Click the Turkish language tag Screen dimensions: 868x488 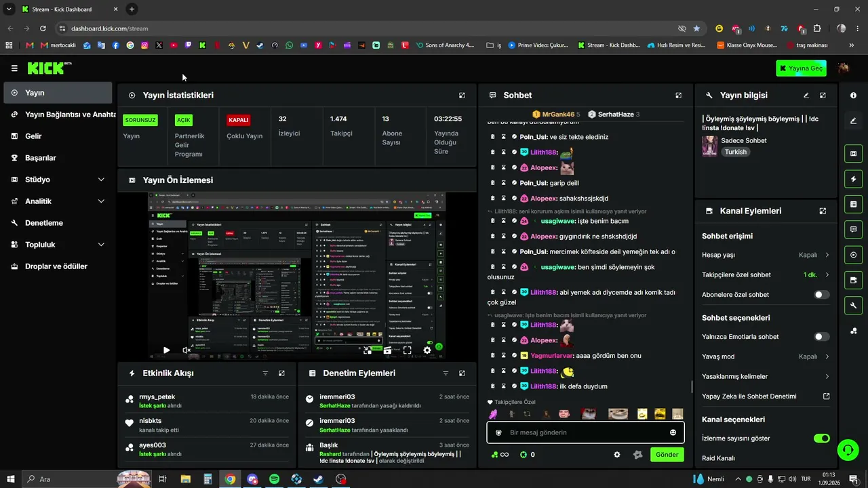(735, 152)
